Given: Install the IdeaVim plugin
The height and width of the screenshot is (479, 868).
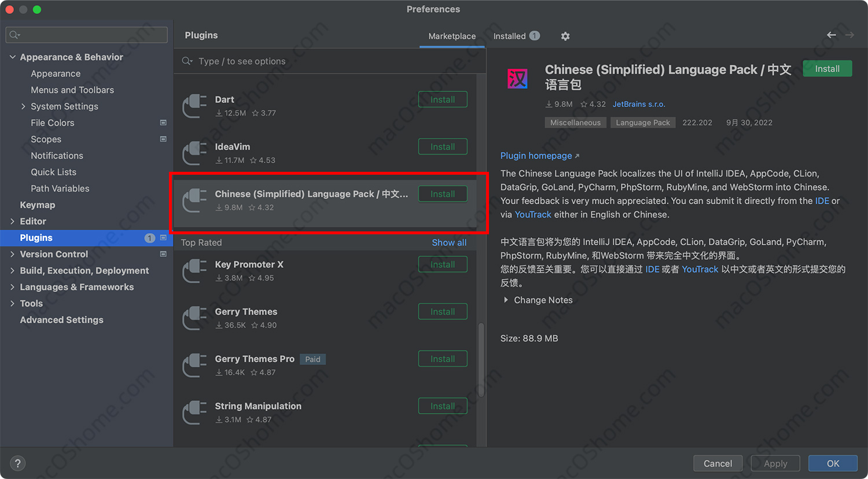Looking at the screenshot, I should pos(443,147).
